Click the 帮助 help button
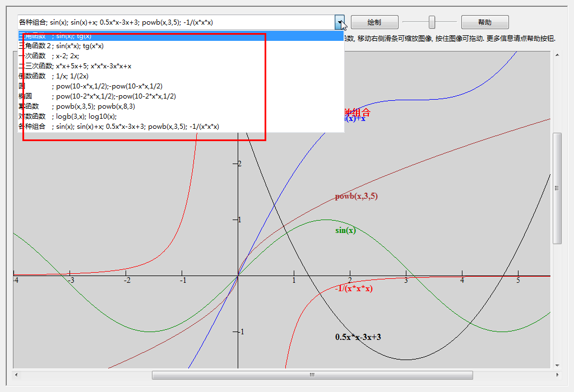This screenshot has width=574, height=392. point(485,22)
